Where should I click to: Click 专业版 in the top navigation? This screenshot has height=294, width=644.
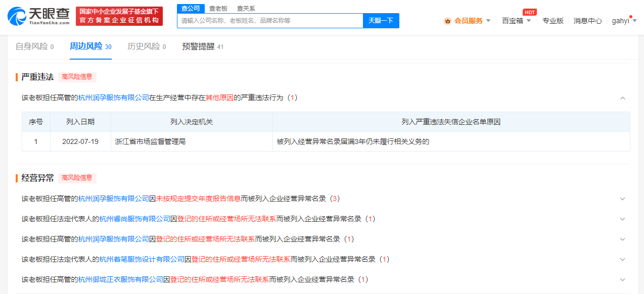(554, 20)
